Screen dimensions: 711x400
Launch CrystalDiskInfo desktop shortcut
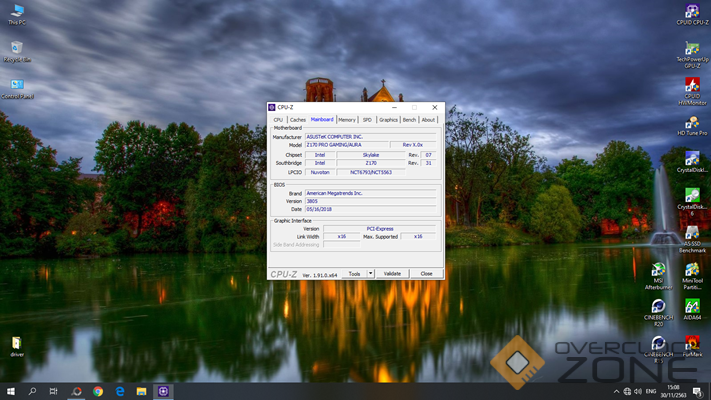click(x=692, y=162)
